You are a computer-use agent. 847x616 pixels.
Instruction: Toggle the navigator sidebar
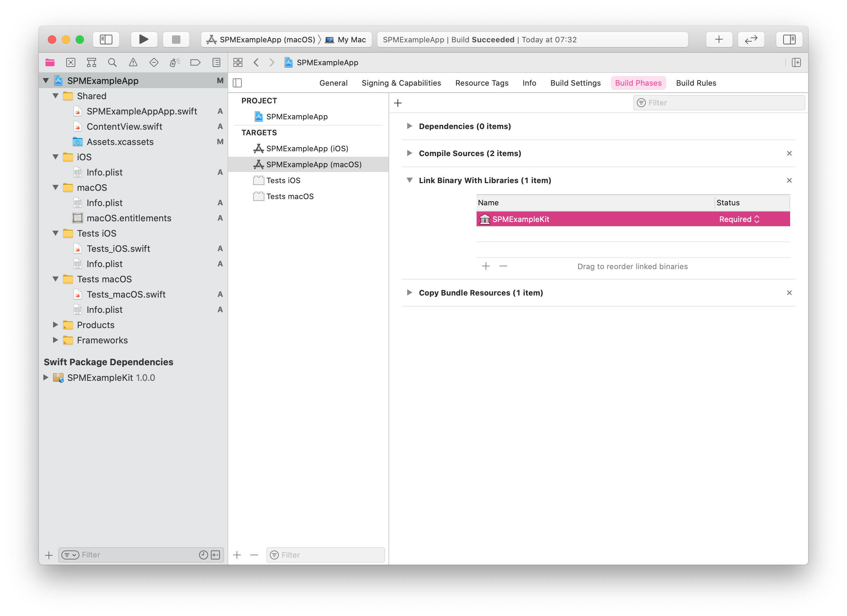(x=106, y=40)
